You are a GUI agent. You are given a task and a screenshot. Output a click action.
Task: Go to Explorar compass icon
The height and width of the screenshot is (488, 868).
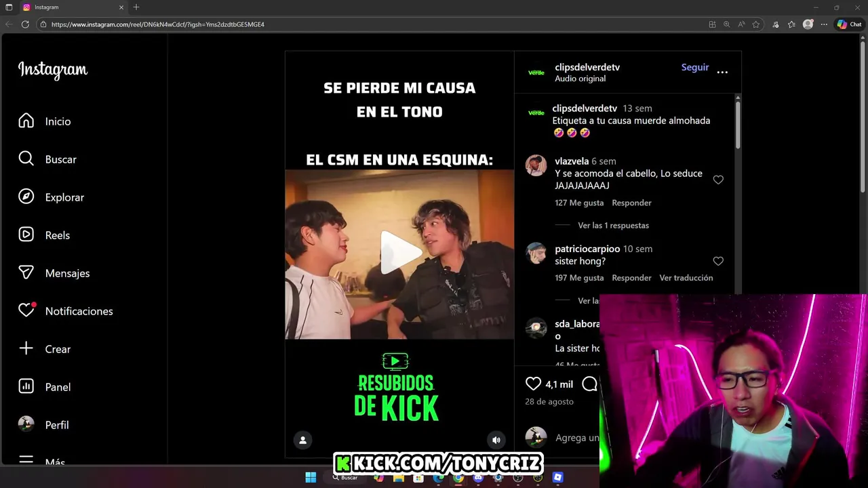coord(26,197)
